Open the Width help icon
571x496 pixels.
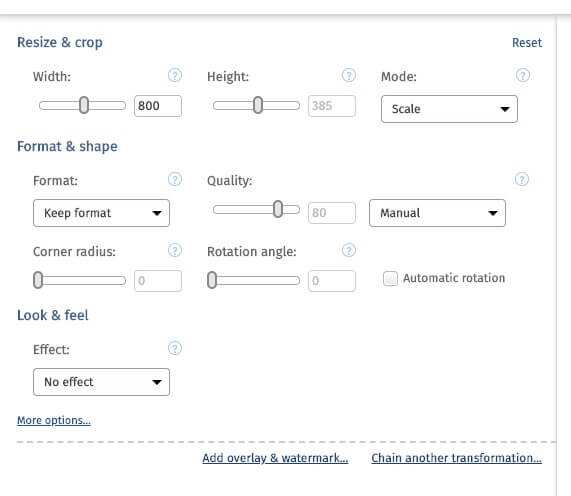click(175, 75)
